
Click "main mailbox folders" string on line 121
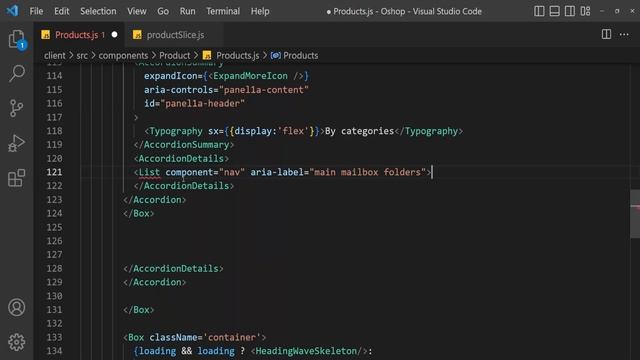click(367, 172)
